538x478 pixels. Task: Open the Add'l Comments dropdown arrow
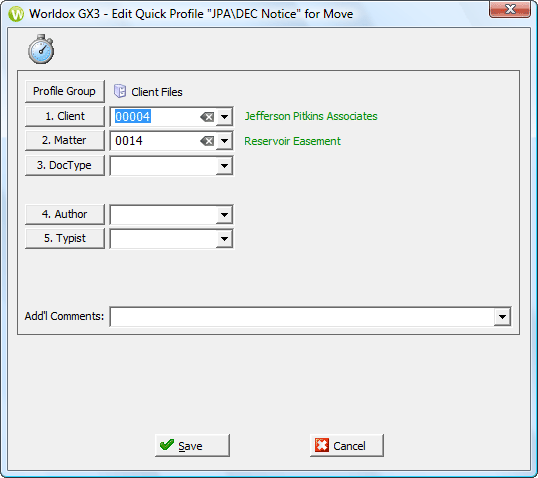(502, 317)
